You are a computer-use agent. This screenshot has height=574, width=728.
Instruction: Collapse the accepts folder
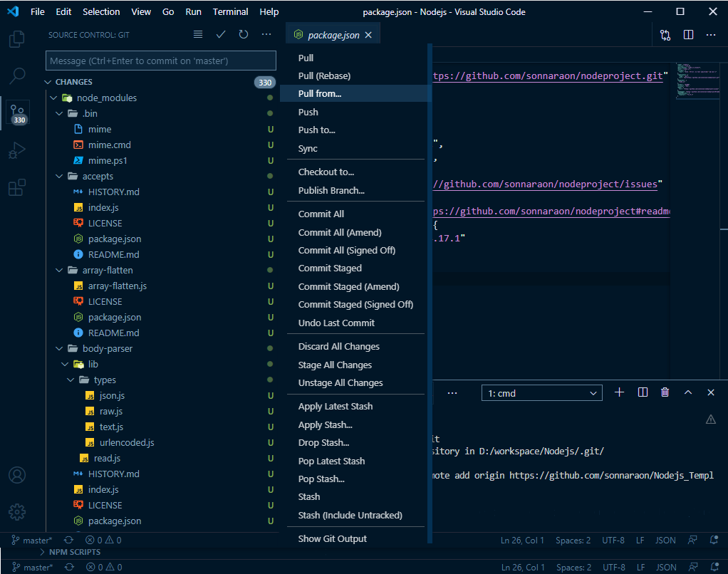pyautogui.click(x=59, y=177)
